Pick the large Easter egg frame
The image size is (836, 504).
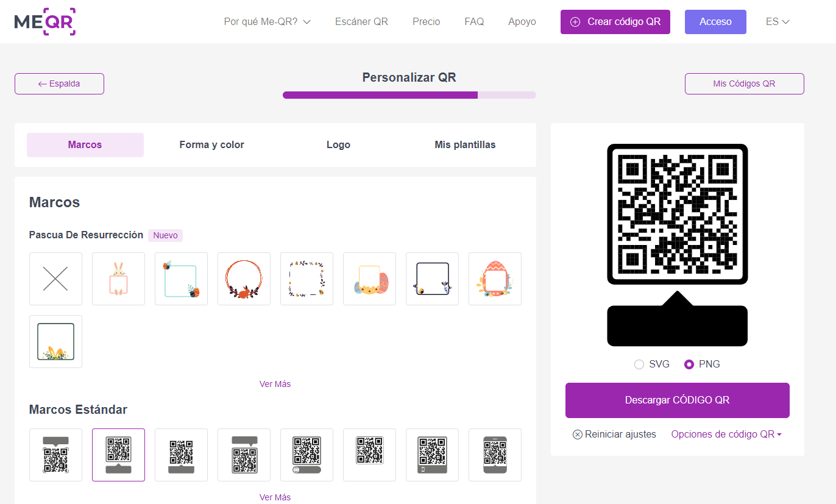(495, 279)
